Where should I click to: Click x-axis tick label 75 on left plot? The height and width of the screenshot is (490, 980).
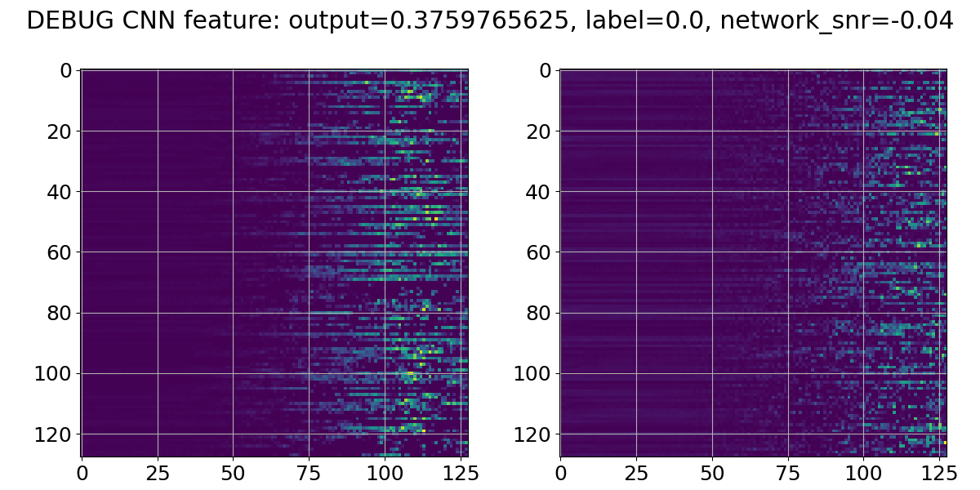coord(309,473)
